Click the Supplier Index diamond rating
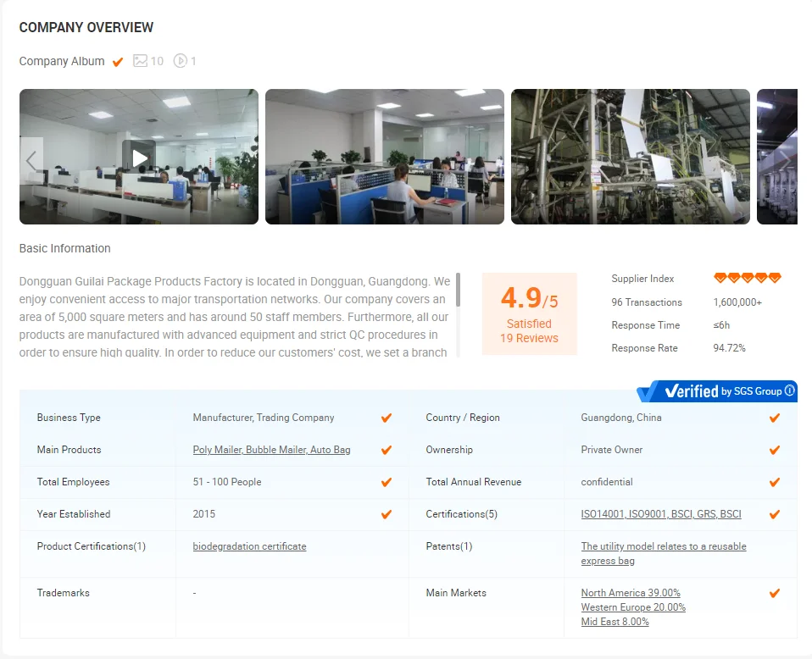 coord(748,278)
